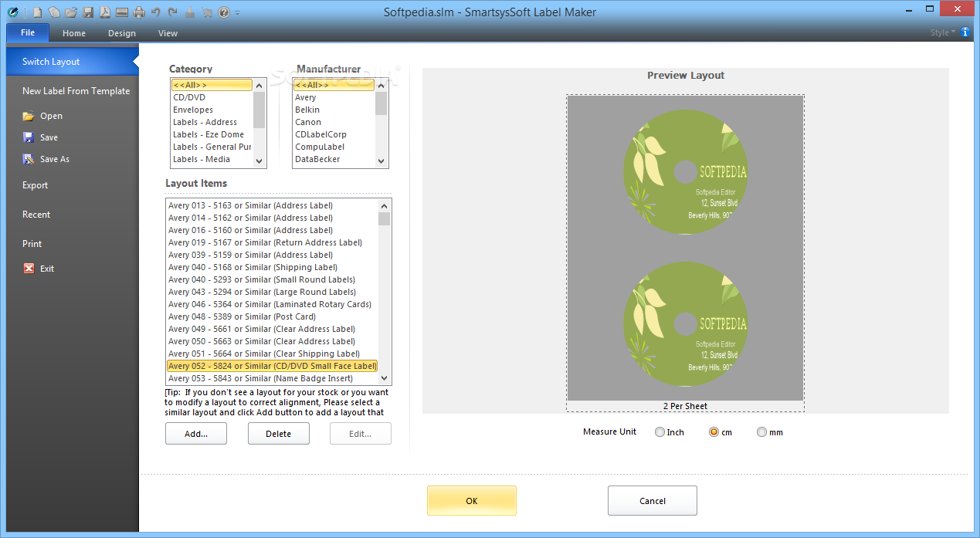Switch to the Home ribbon tab
The height and width of the screenshot is (538, 980).
click(74, 33)
